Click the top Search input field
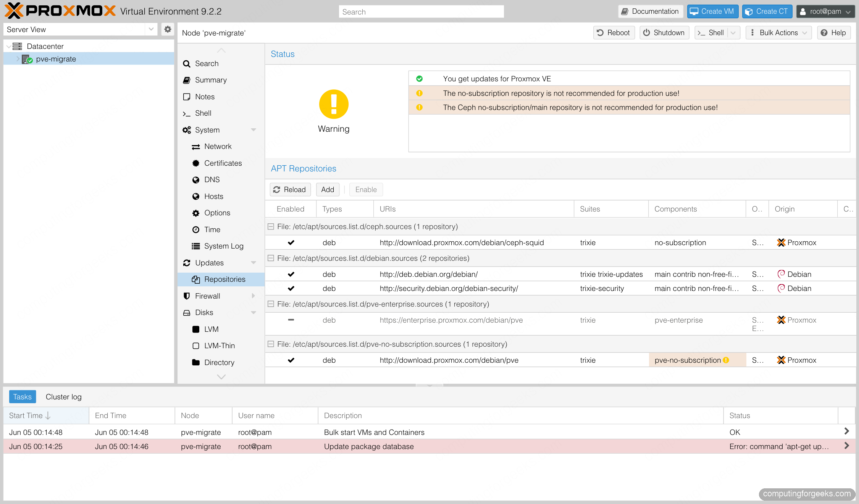This screenshot has height=504, width=859. click(x=421, y=12)
